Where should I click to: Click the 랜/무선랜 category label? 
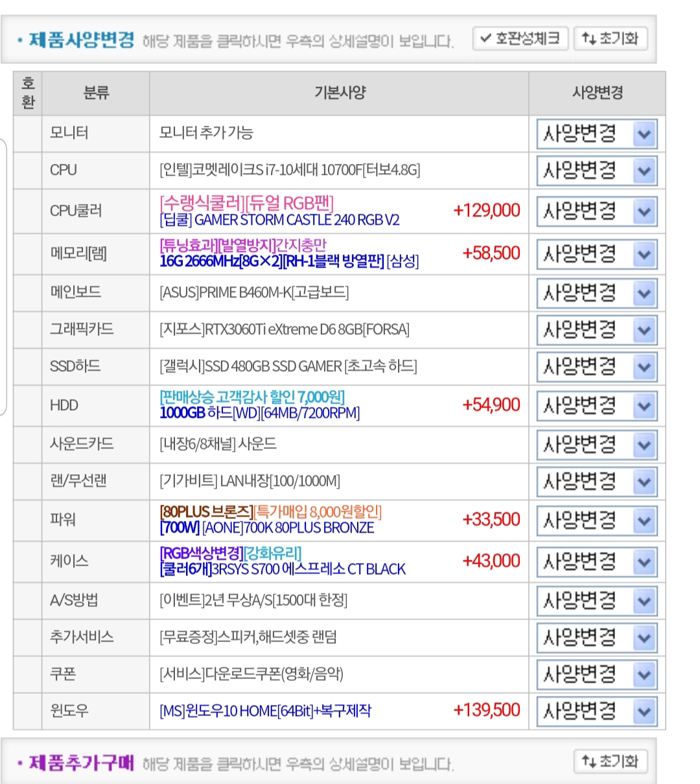(78, 481)
